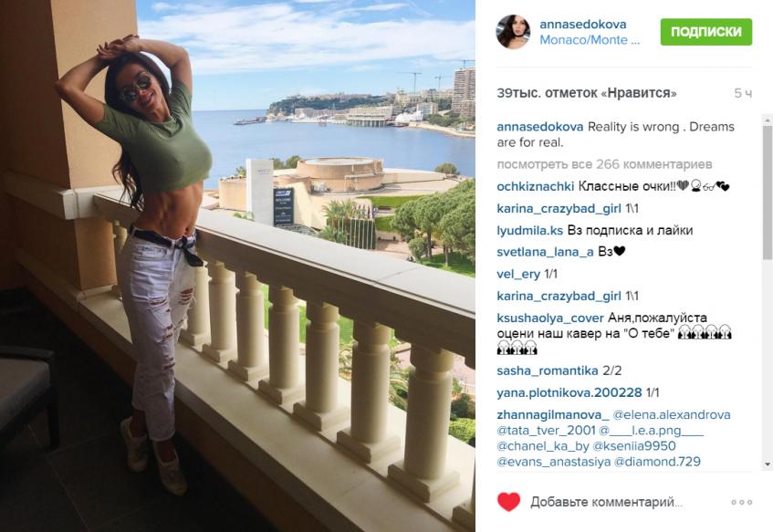Open 39тыс. отметок Нравится likes list
Viewport: 773px width, 532px height.
587,93
